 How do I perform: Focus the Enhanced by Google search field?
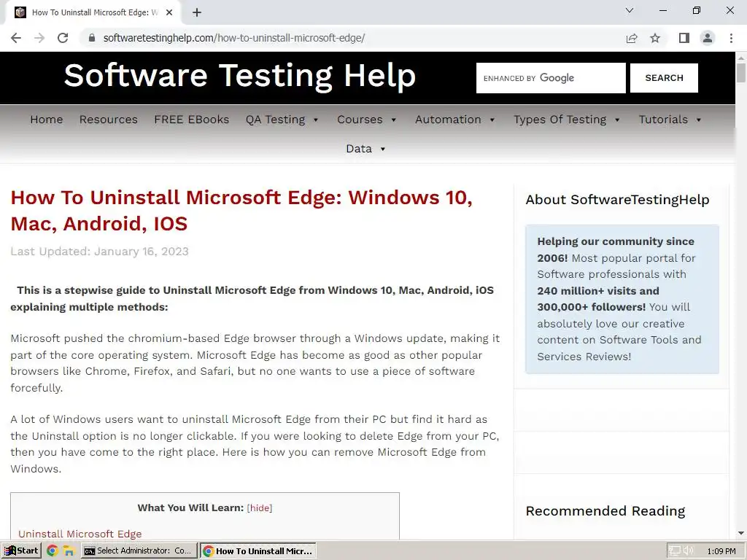coord(551,78)
